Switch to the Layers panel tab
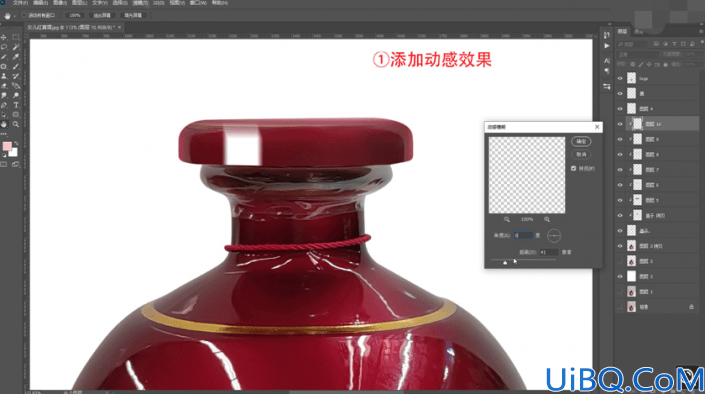 click(622, 31)
